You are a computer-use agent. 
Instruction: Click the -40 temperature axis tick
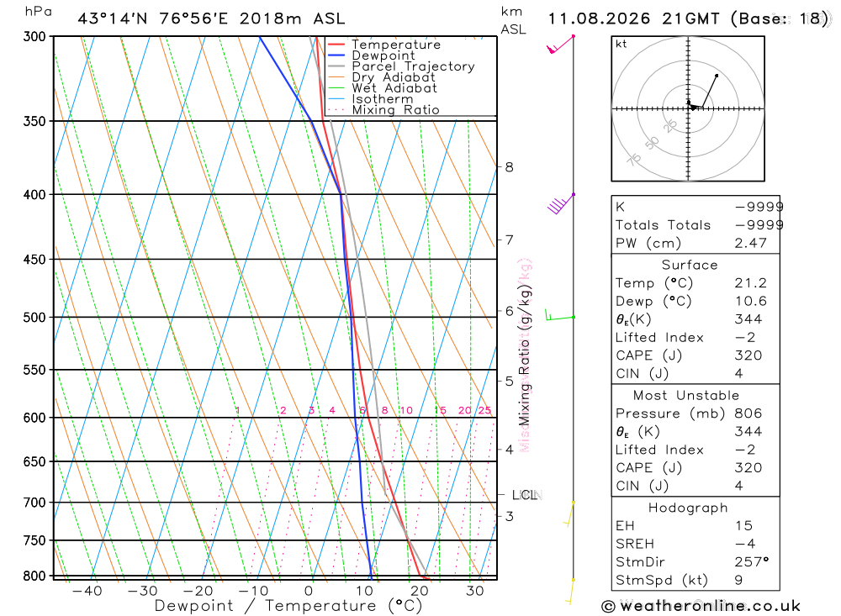tap(87, 591)
